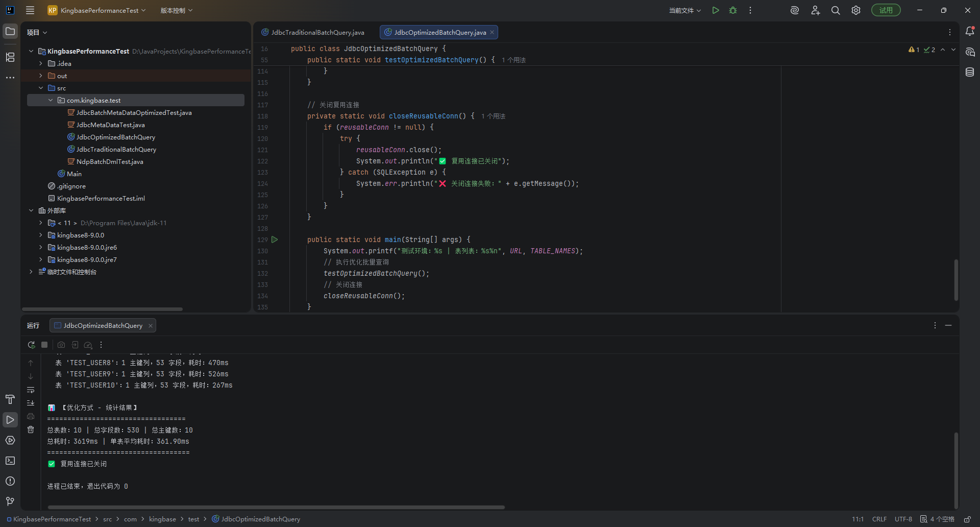The image size is (980, 527).
Task: Toggle soft-wrap in the console
Action: pos(31,390)
